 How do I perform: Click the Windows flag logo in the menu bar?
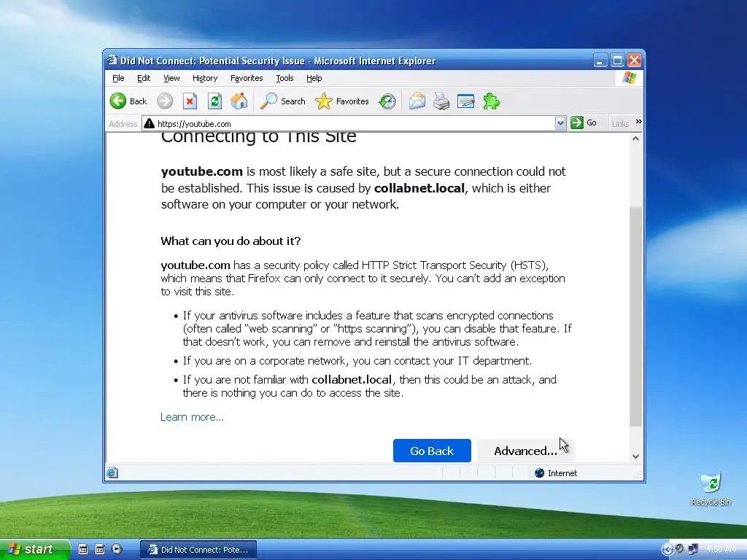630,78
